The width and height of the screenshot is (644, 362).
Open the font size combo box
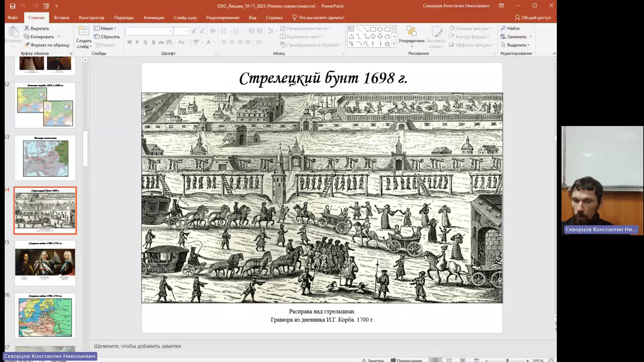181,31
